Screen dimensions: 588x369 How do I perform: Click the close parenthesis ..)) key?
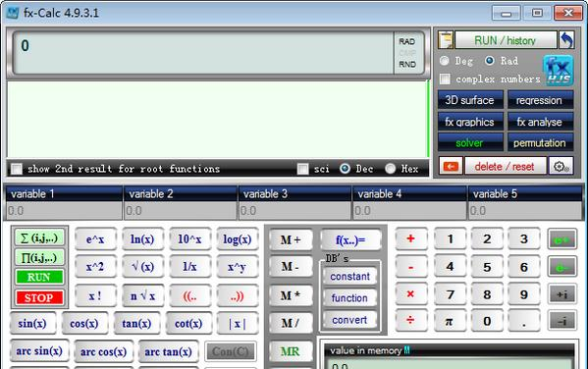(238, 295)
